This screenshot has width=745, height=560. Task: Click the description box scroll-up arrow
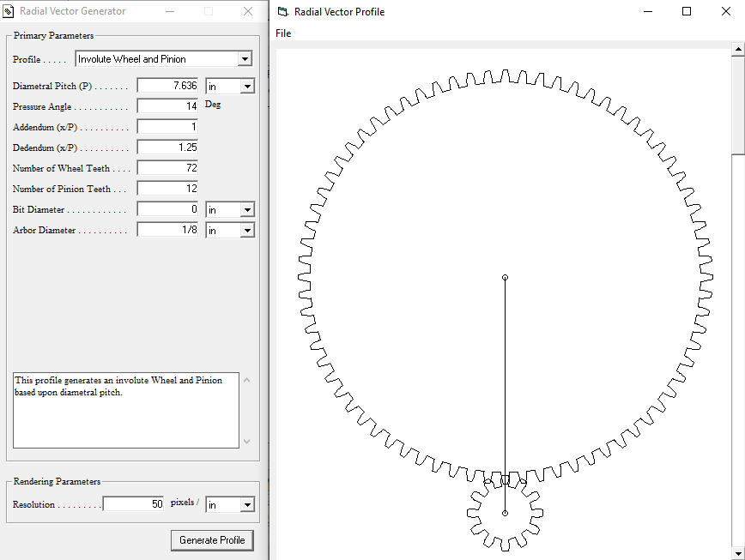[x=247, y=379]
